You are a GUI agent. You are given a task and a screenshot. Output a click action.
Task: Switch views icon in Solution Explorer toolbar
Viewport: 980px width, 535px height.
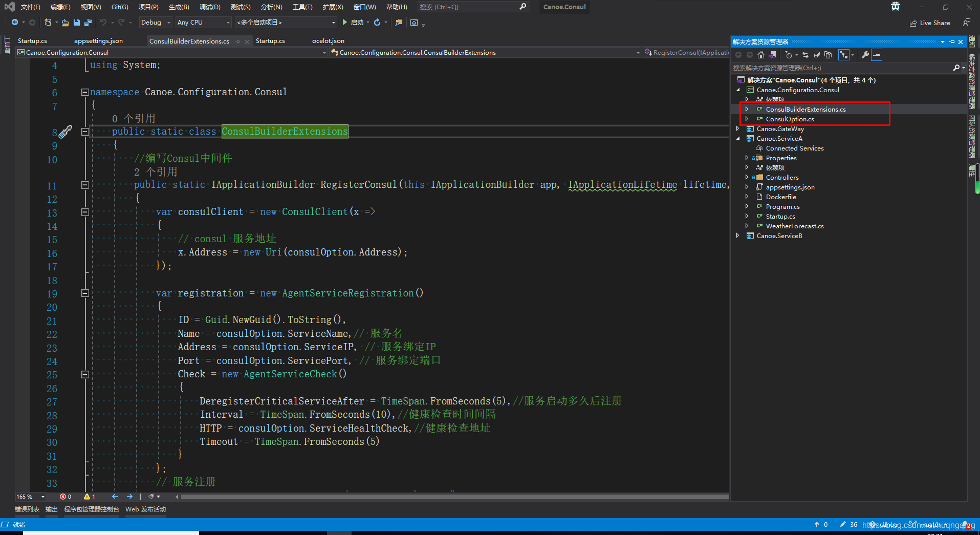click(773, 55)
